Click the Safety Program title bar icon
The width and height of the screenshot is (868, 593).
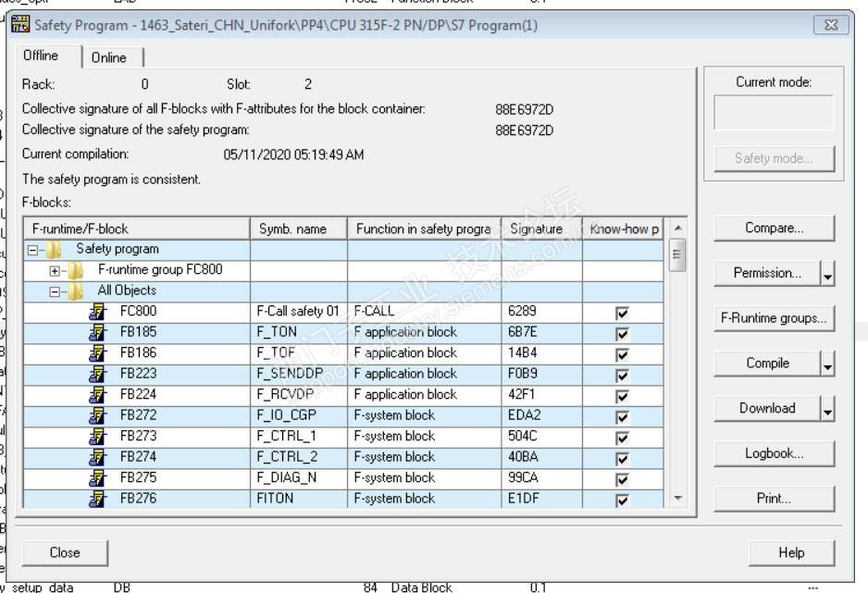tap(20, 24)
